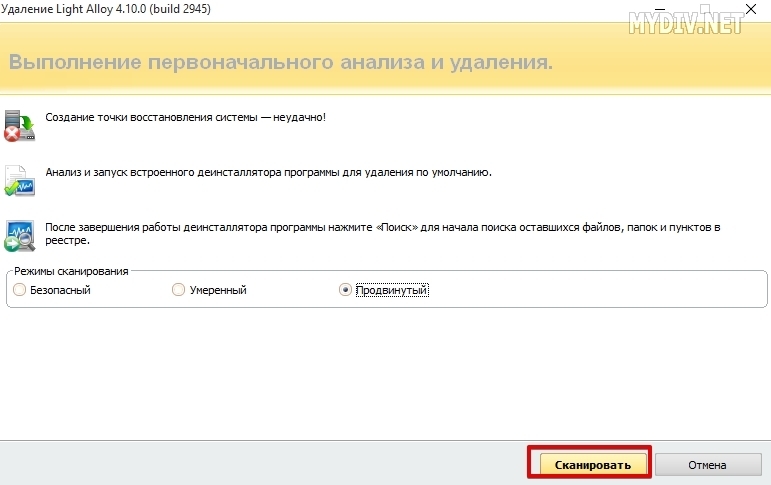Select the Безопасный scan mode radio button
The image size is (771, 485).
pyautogui.click(x=21, y=290)
